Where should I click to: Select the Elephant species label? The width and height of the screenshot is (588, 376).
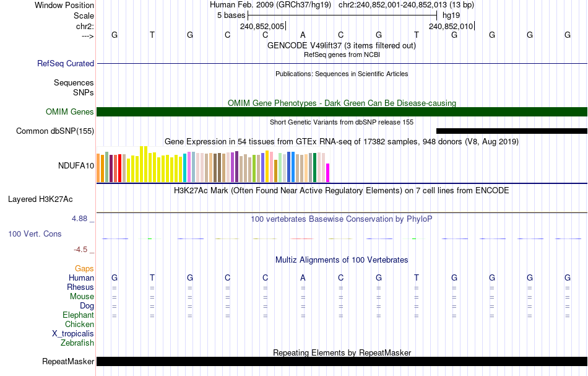(x=79, y=315)
